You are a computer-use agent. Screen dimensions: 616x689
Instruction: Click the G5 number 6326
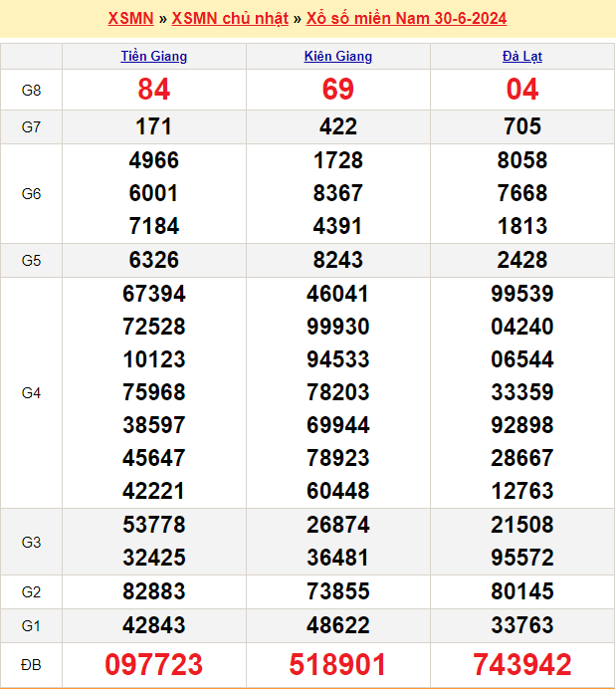click(x=154, y=260)
